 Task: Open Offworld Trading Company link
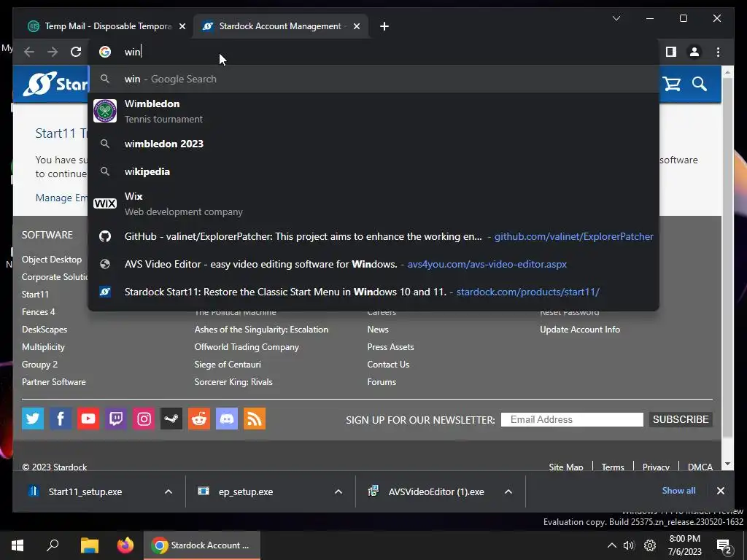(x=247, y=347)
